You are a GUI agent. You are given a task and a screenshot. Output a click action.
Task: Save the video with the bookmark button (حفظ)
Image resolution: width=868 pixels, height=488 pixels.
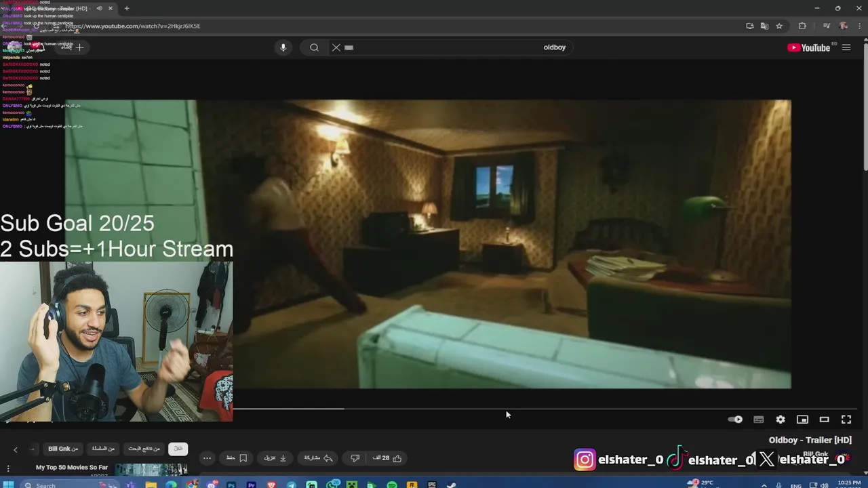pos(237,458)
